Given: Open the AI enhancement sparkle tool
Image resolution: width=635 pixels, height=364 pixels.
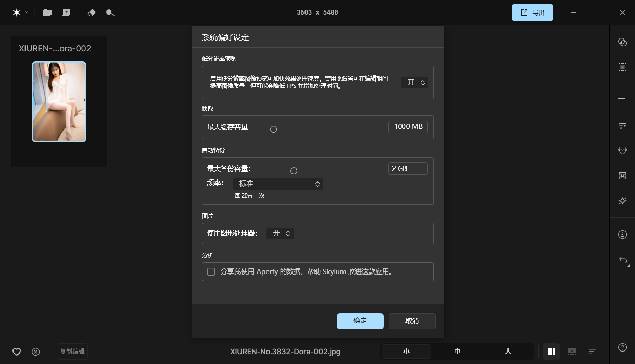Looking at the screenshot, I should click(x=622, y=200).
